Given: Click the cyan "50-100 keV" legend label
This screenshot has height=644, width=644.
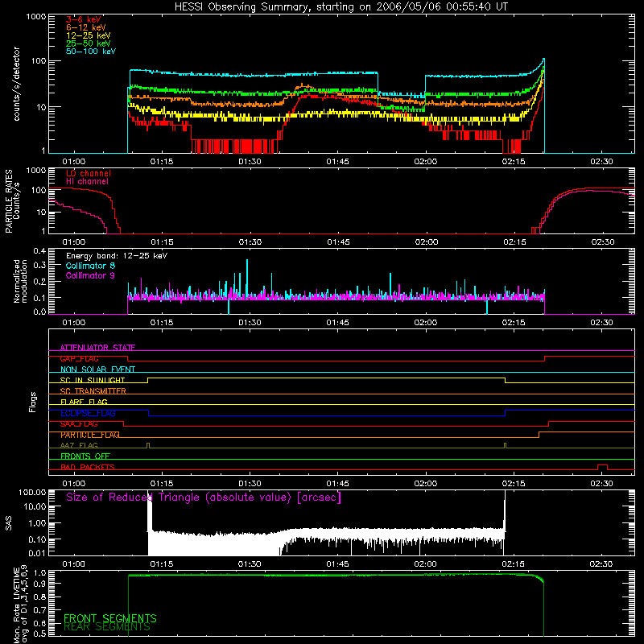Looking at the screenshot, I should (x=91, y=52).
